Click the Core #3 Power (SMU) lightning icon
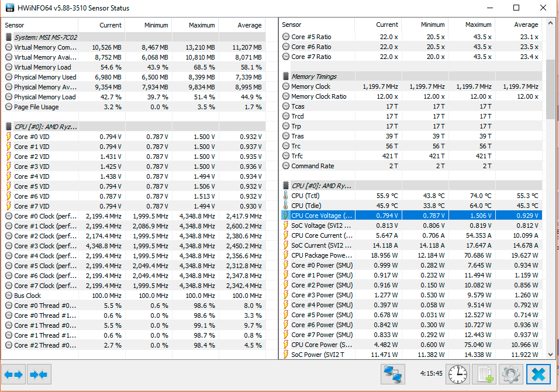Viewport: 559px width, 392px height. 285,295
